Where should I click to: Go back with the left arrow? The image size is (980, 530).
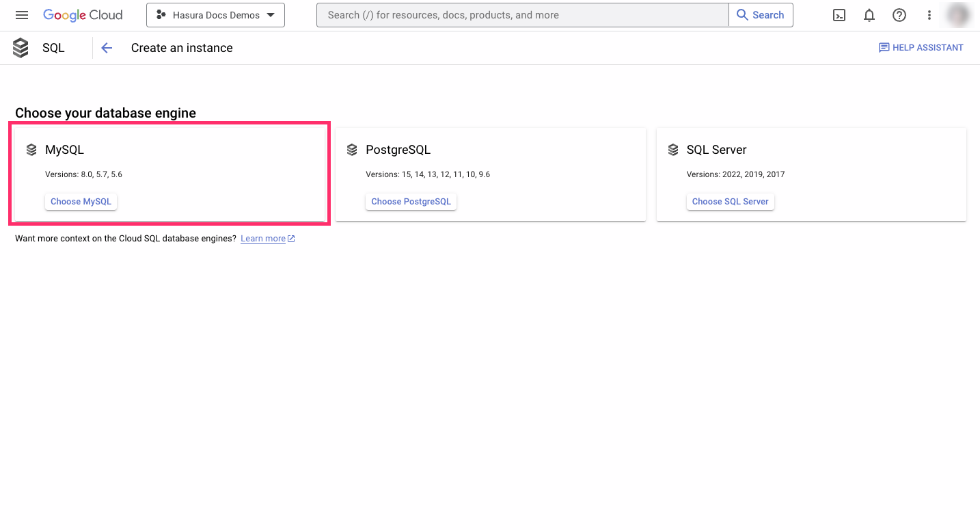point(107,48)
